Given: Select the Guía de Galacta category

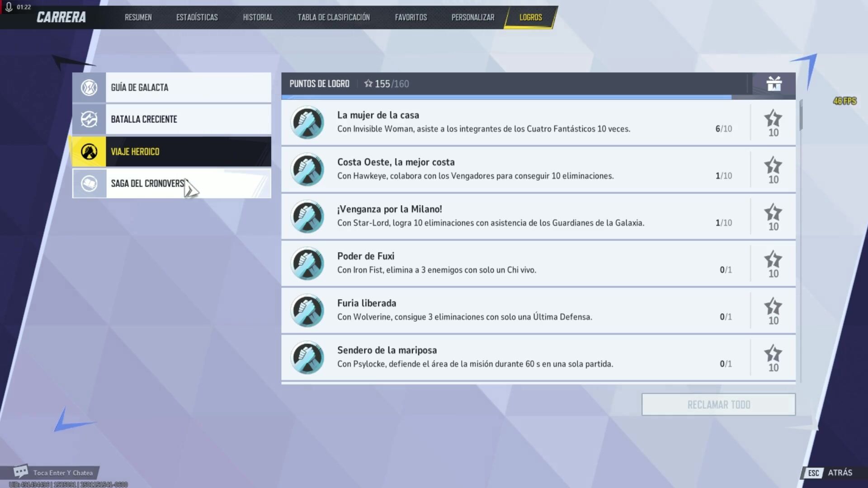Looking at the screenshot, I should 172,87.
